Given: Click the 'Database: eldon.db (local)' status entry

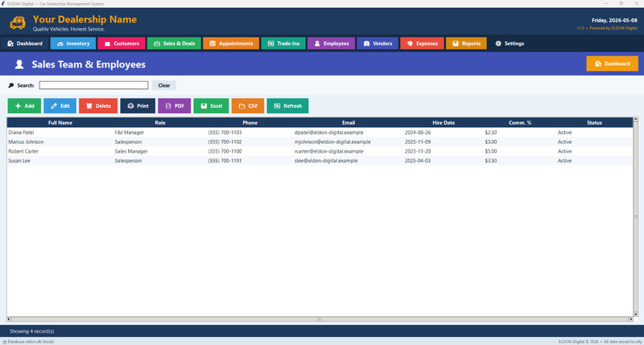Looking at the screenshot, I should click(28, 342).
